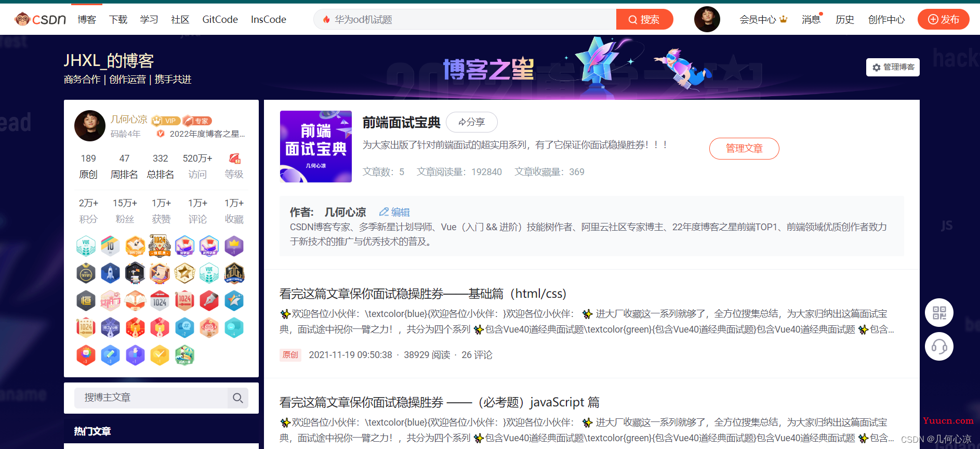This screenshot has height=449, width=980.
Task: Click the VIP crown badge beside 几何心凉
Action: pyautogui.click(x=165, y=121)
